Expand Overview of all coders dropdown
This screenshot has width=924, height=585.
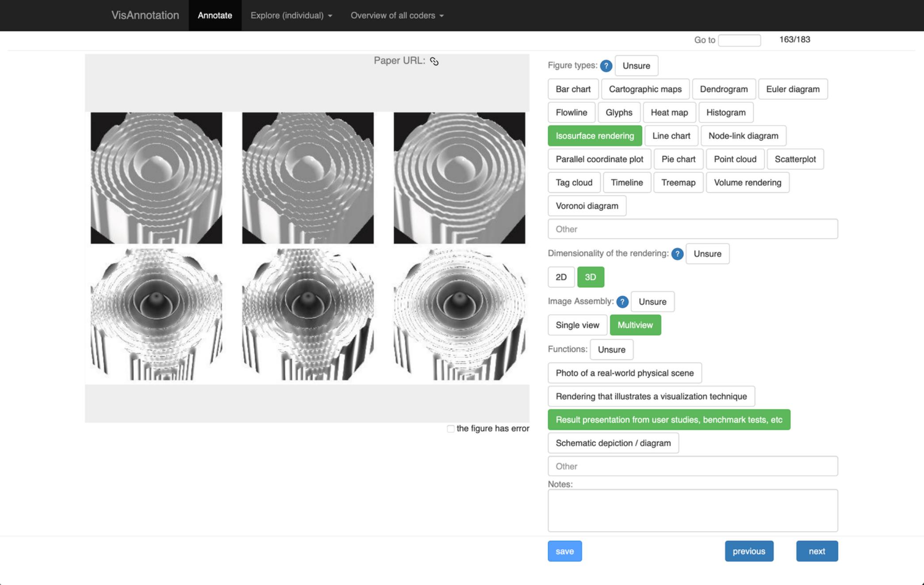point(397,15)
